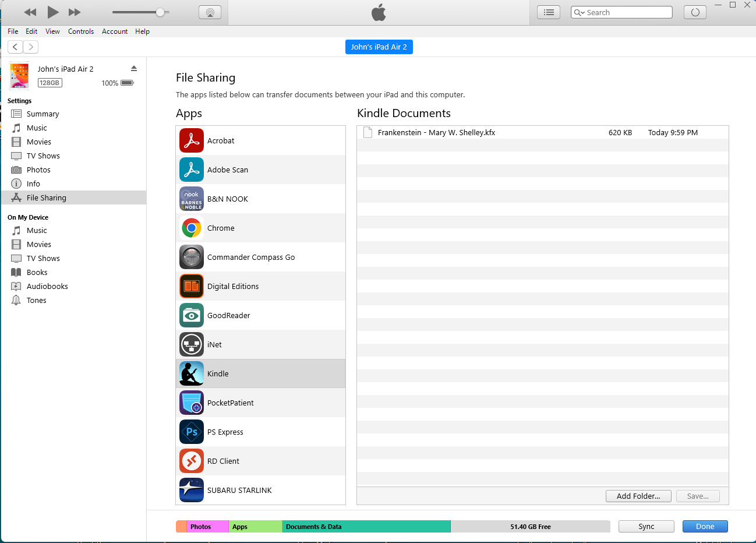Go back with the left chevron
Screen dimensions: 756x543
pos(15,47)
